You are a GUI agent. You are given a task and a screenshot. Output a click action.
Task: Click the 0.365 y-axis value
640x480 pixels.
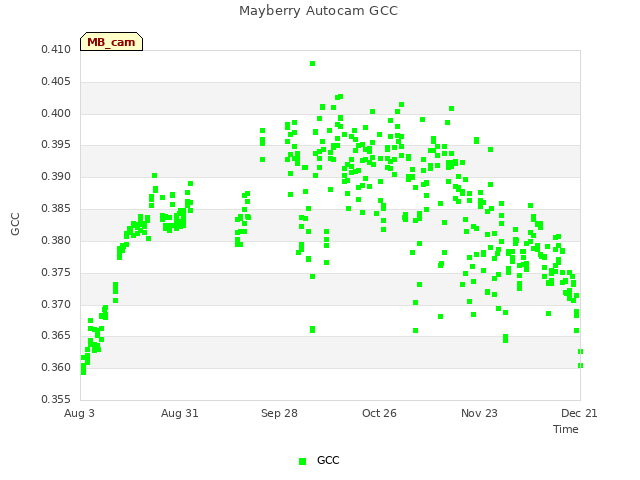tap(56, 335)
